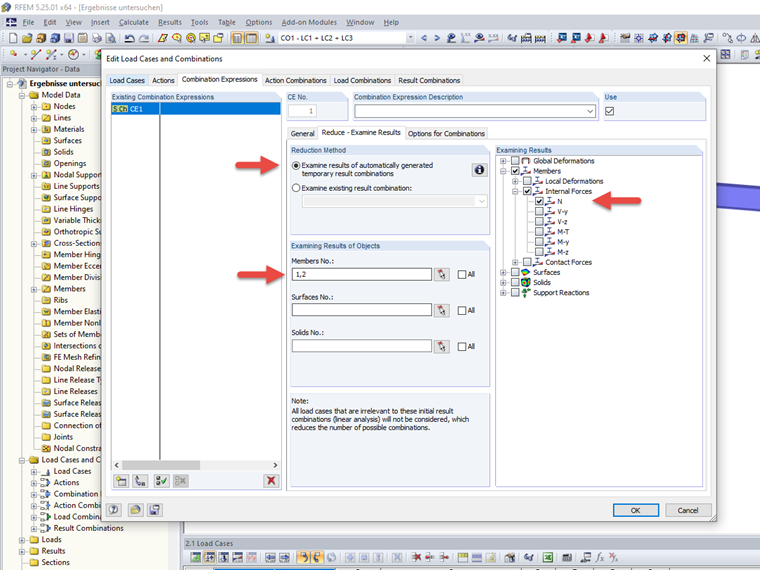The width and height of the screenshot is (760, 570).
Task: Click the Save disk icon in main toolbar
Action: (69, 38)
